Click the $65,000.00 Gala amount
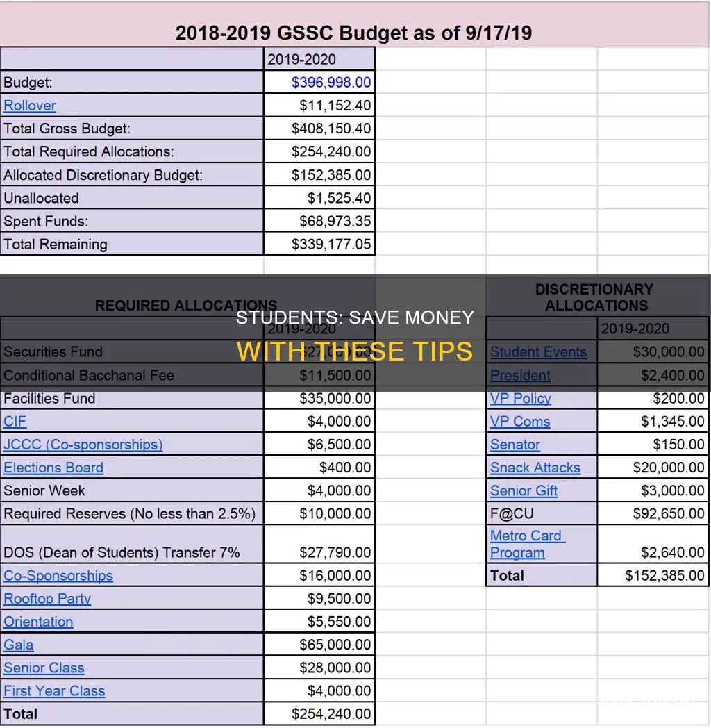711x728 pixels. coord(319,645)
